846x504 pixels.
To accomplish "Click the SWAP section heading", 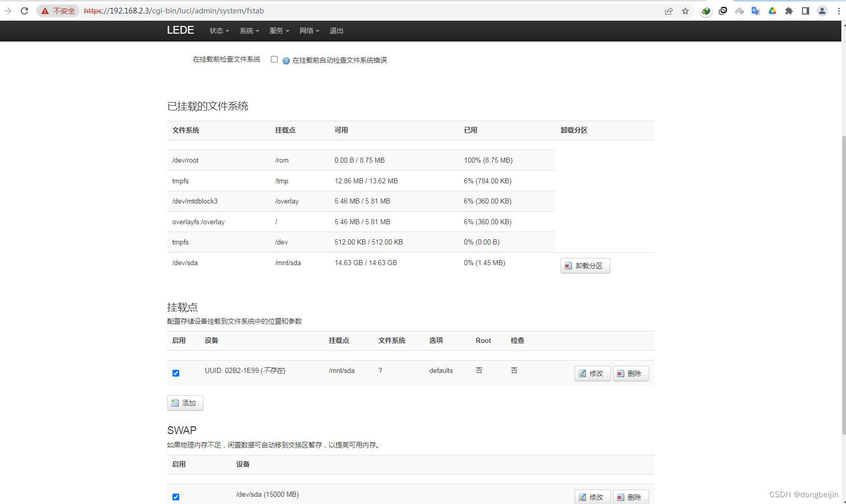I will (x=182, y=430).
